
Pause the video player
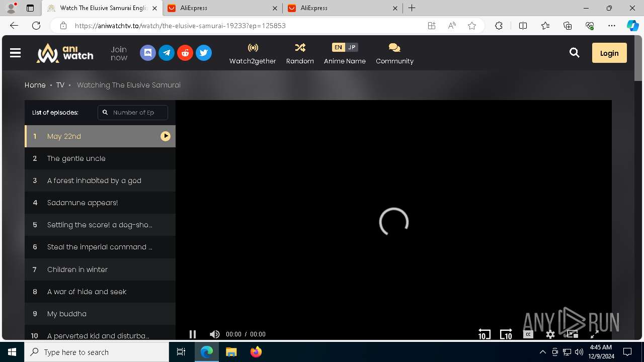pos(192,334)
